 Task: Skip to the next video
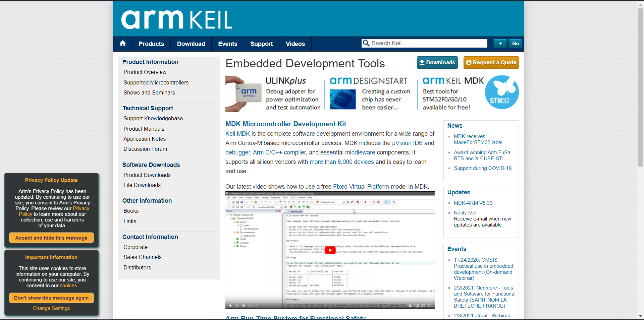pos(237,306)
